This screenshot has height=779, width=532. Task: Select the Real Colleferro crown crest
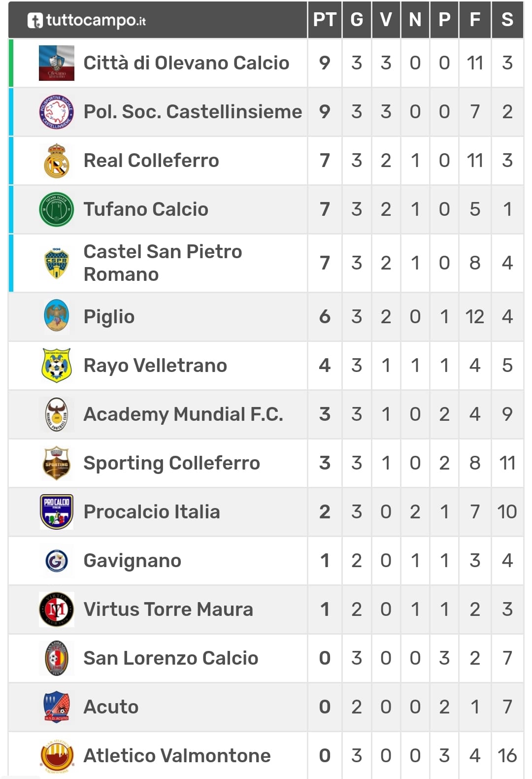(x=57, y=161)
